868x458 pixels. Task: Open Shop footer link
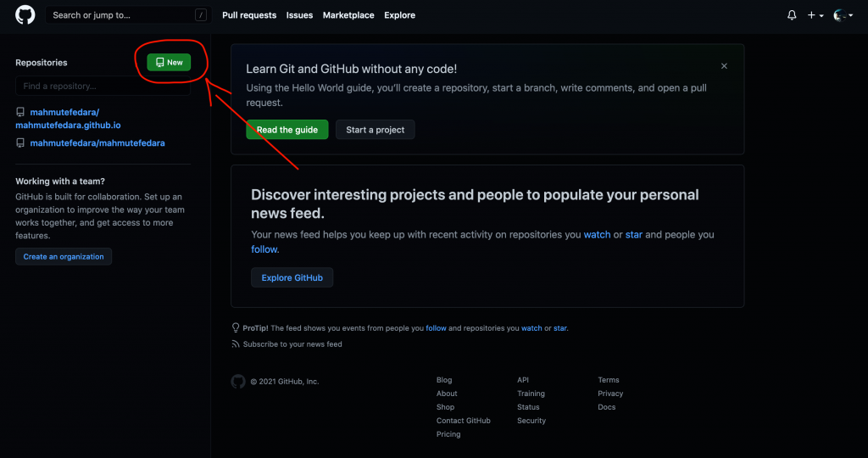[x=445, y=407]
